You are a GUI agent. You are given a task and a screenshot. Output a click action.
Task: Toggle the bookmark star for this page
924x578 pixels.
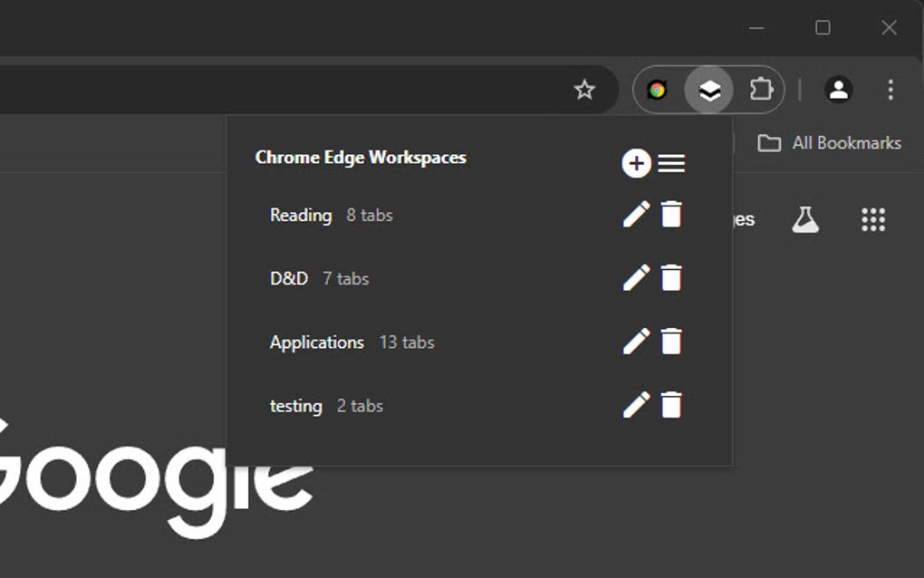(585, 90)
